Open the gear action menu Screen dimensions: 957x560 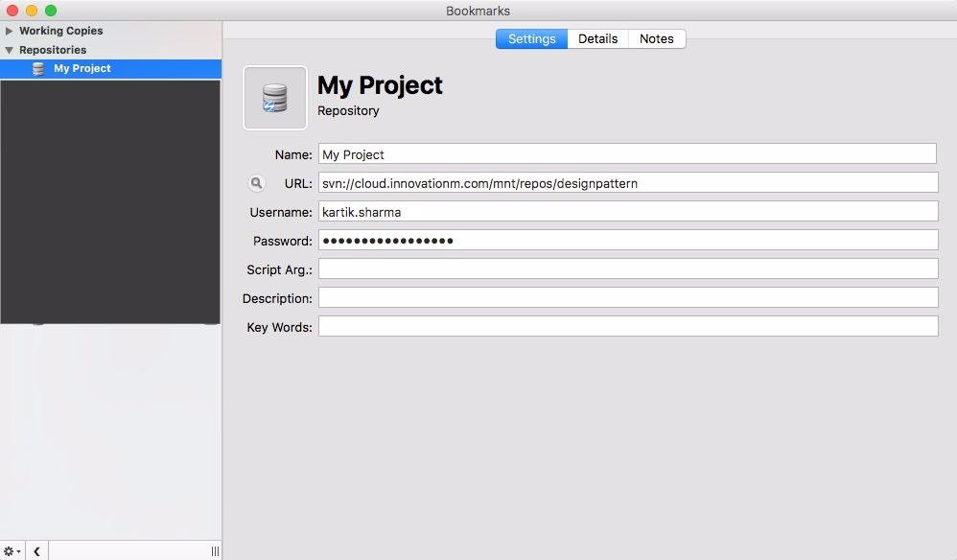click(x=12, y=551)
